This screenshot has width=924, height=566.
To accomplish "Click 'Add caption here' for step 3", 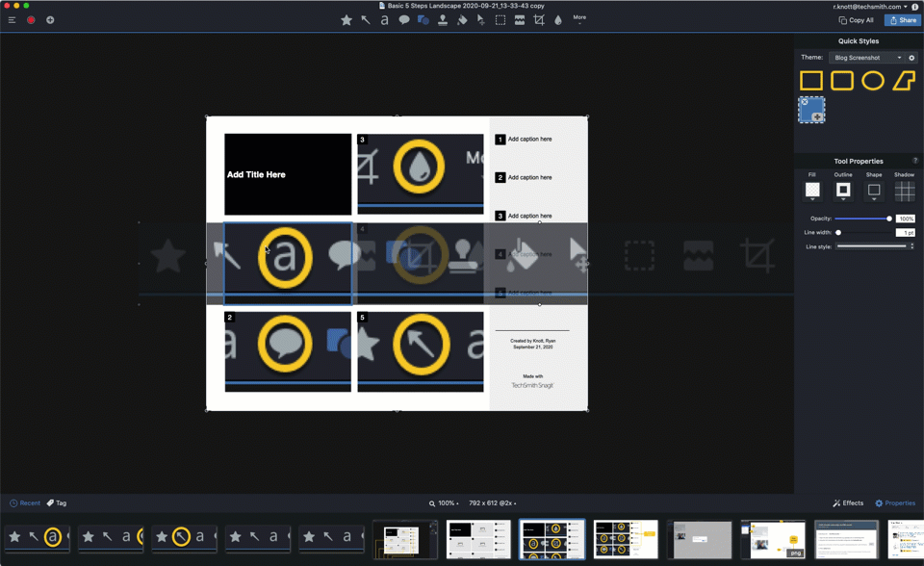I will 529,216.
